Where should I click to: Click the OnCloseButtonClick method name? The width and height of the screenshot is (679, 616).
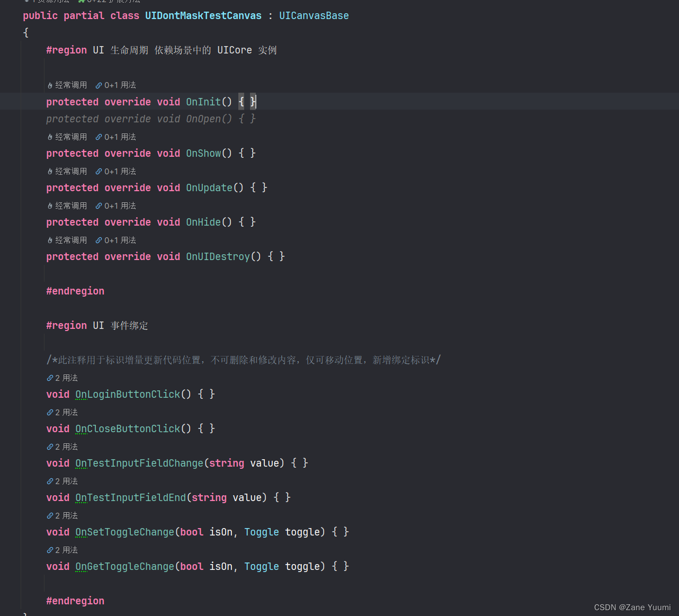click(x=128, y=429)
